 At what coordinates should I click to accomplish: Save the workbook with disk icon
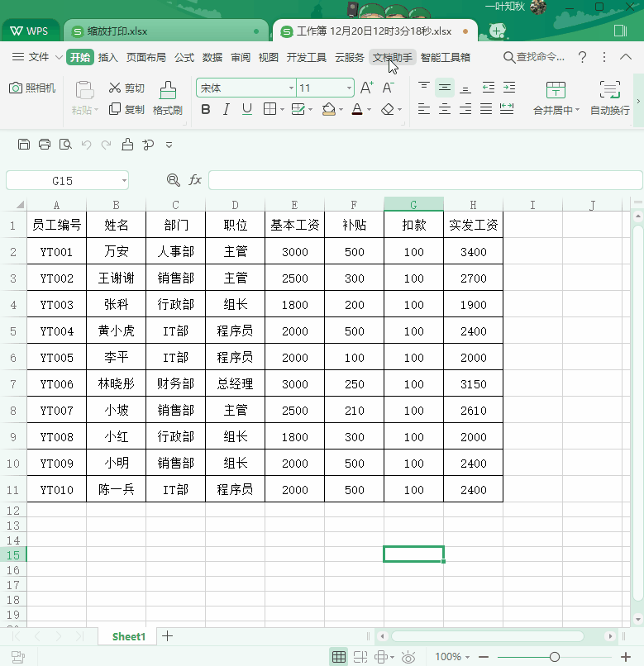pyautogui.click(x=24, y=145)
